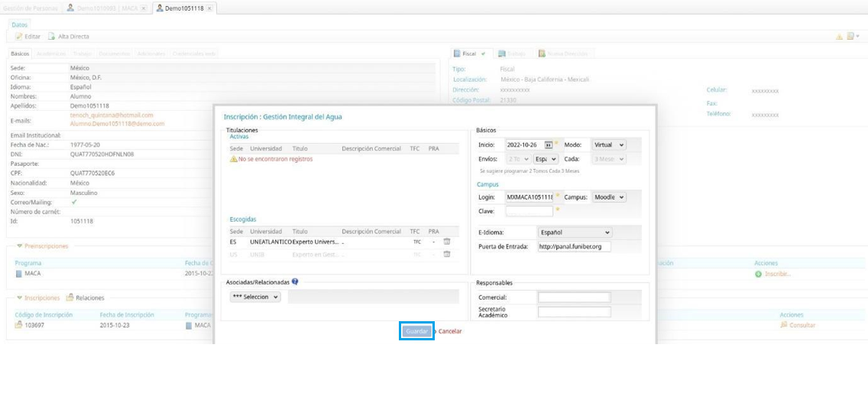The image size is (868, 413).
Task: Open the Campus dropdown showing Moodle
Action: point(609,197)
